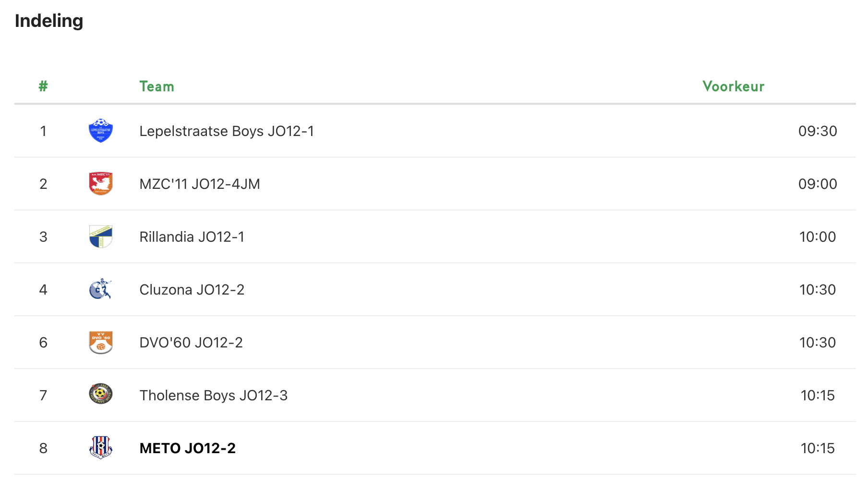Open team MZC'11 JO12-4JM
Image resolution: width=868 pixels, height=494 pixels.
(200, 184)
